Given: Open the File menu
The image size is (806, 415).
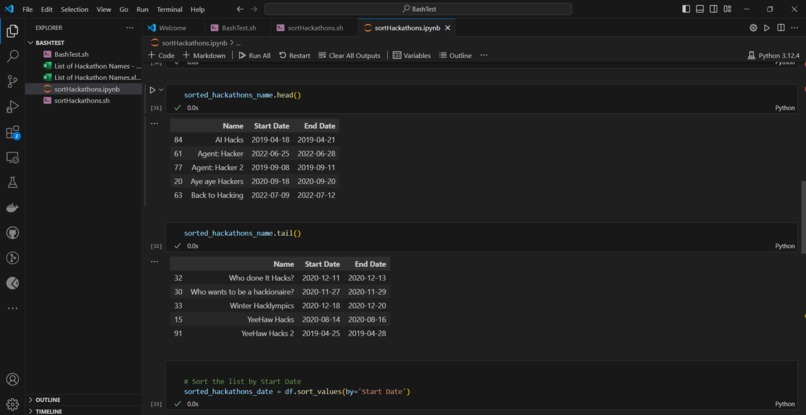Looking at the screenshot, I should click(x=28, y=9).
